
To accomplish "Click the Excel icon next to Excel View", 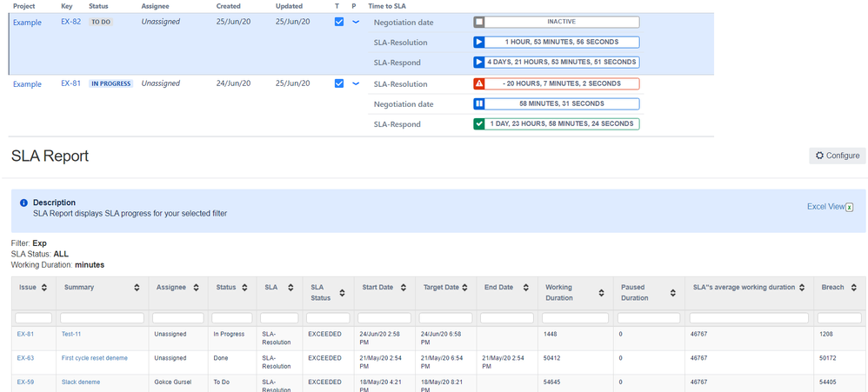I will 849,208.
